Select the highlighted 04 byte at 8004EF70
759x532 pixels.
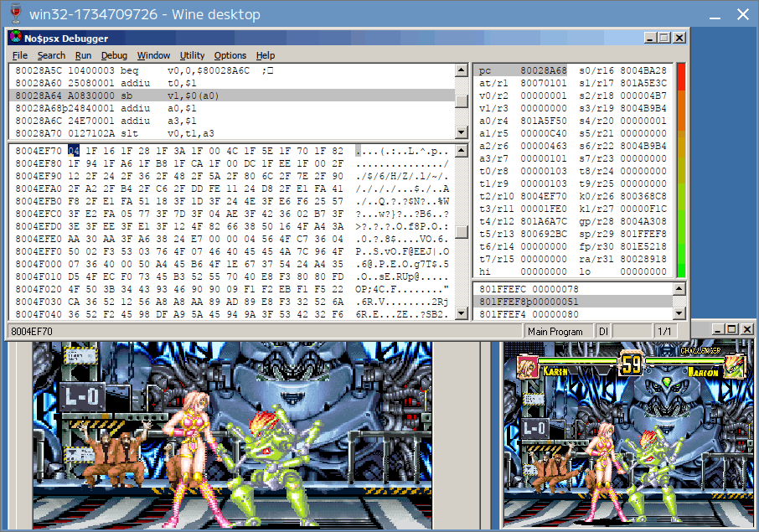pyautogui.click(x=74, y=151)
